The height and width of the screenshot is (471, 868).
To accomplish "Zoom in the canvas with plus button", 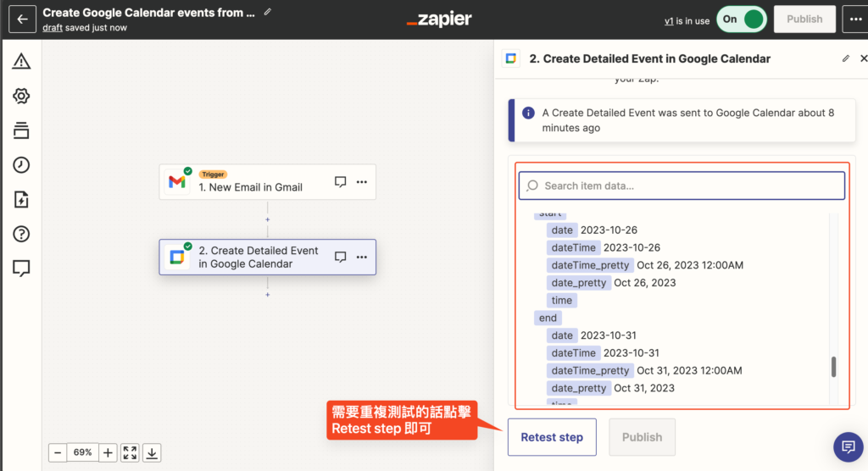I will [x=108, y=452].
